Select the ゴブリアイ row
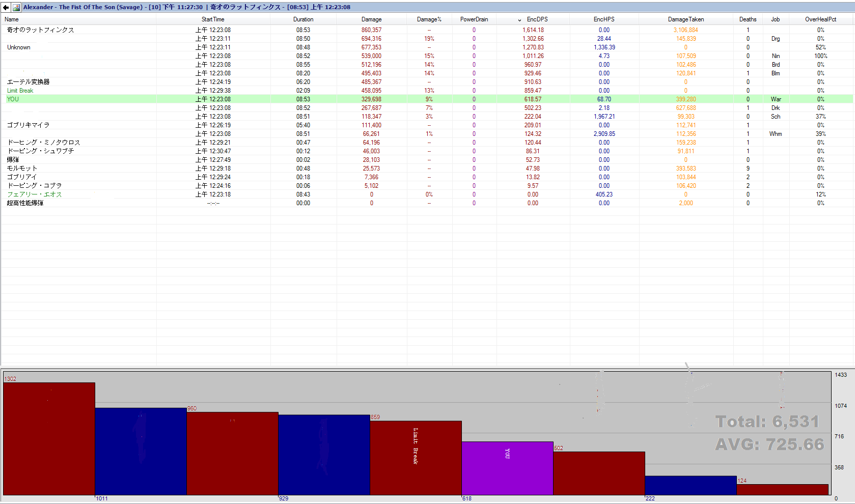855x504 pixels. click(22, 177)
